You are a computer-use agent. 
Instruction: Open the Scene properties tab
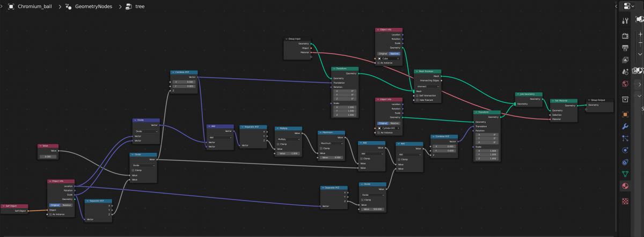(x=625, y=71)
